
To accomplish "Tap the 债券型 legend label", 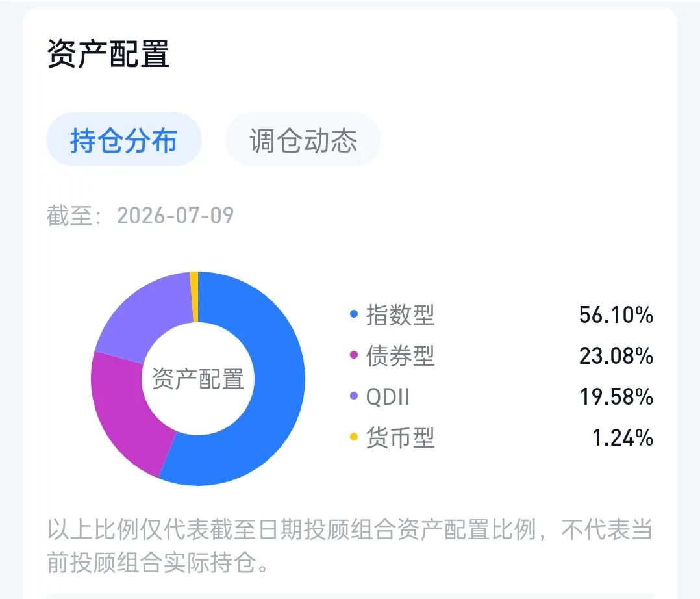I will (x=400, y=355).
